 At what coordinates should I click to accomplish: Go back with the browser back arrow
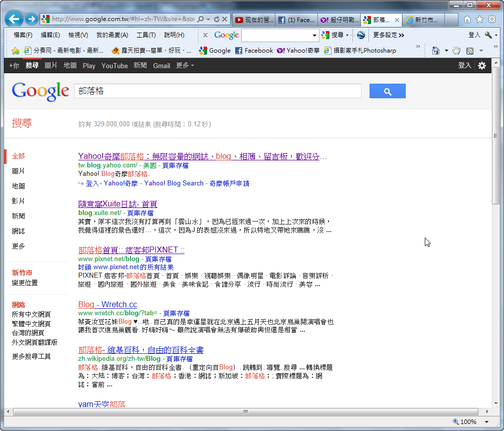coord(14,19)
